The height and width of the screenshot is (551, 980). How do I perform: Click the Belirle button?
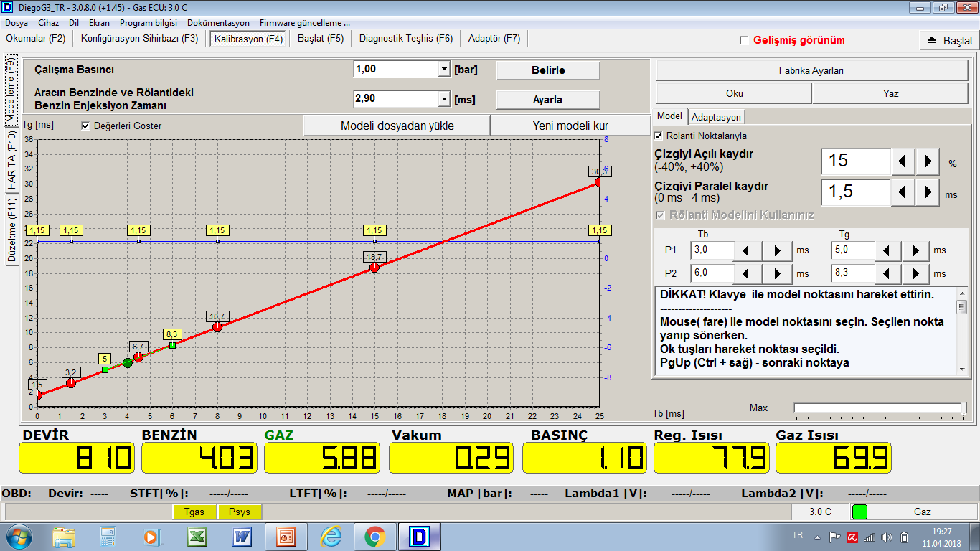tap(548, 70)
